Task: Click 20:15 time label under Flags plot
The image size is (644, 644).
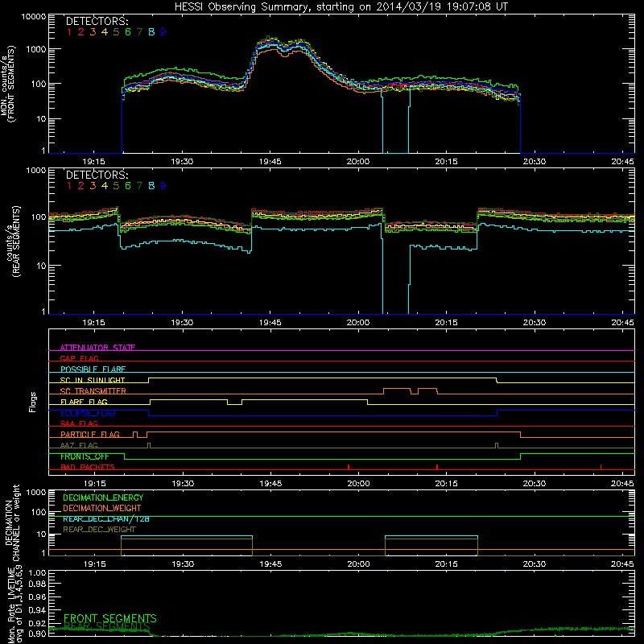Action: 447,484
